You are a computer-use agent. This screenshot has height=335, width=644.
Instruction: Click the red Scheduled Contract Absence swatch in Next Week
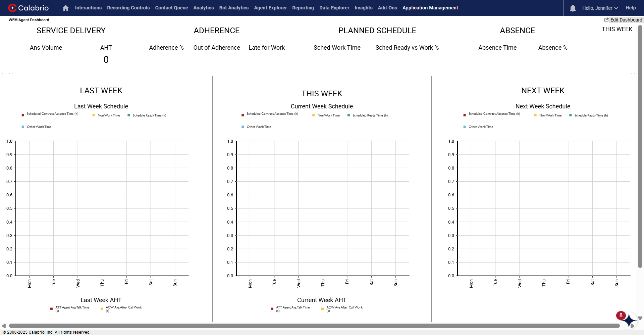point(465,115)
